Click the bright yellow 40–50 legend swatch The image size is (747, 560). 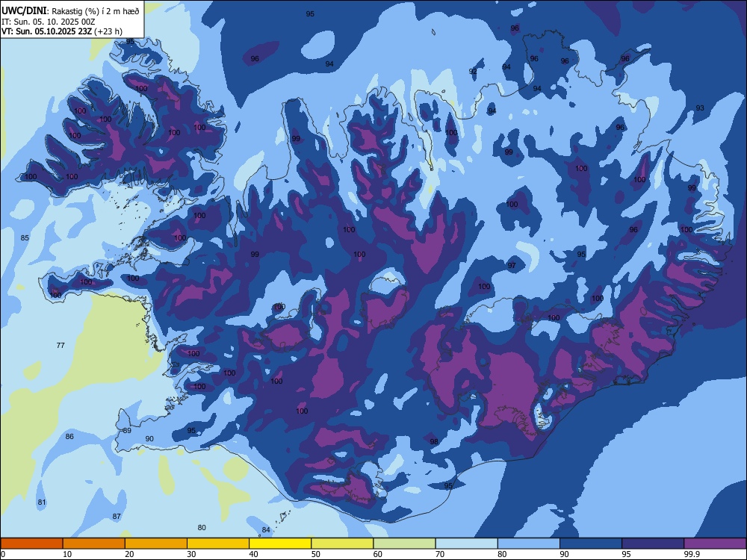coord(280,544)
